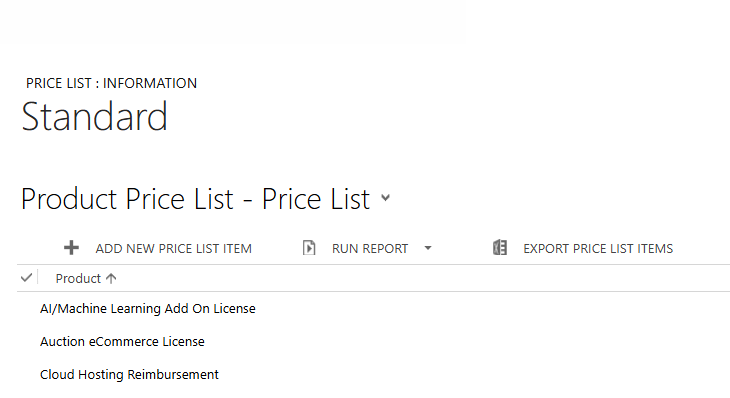Click the plus icon for adding a price list item
730x398 pixels.
click(x=71, y=248)
